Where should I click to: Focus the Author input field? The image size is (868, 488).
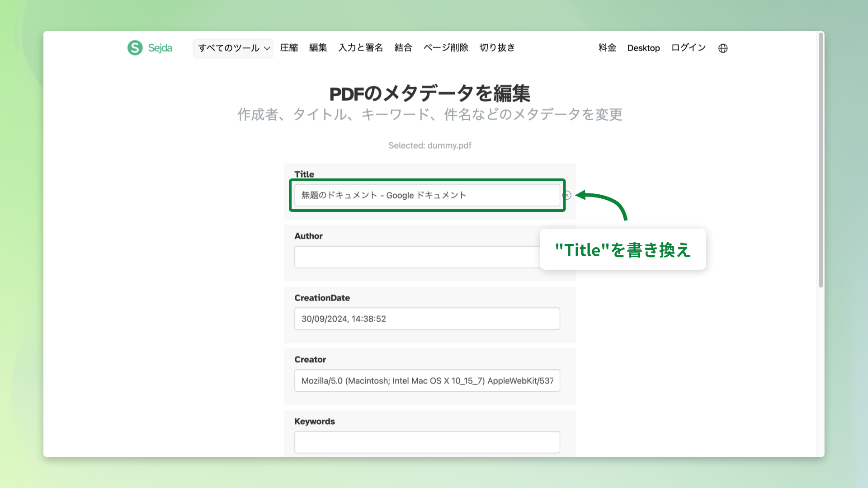pos(416,257)
